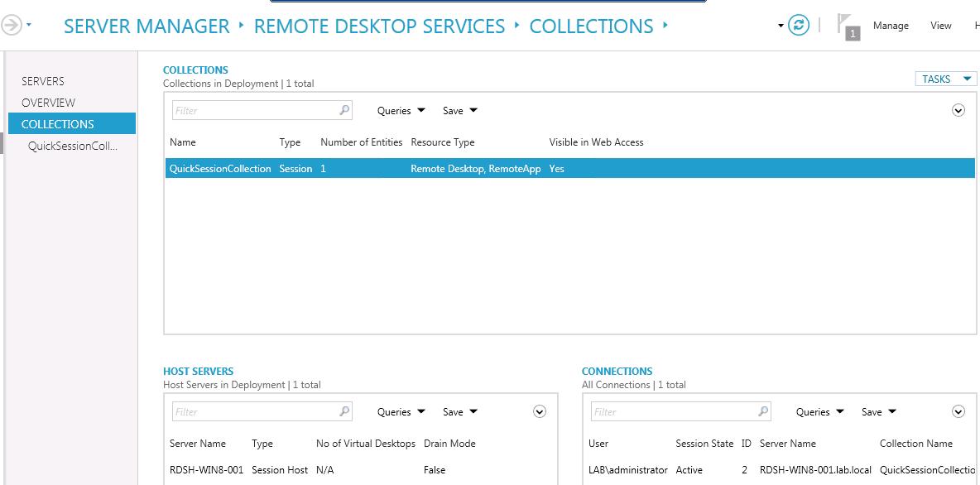Open the Queries dropdown in the Collections tile

400,110
